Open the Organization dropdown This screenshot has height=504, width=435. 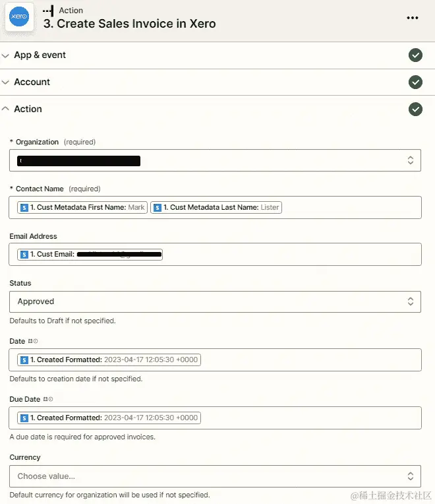point(215,160)
